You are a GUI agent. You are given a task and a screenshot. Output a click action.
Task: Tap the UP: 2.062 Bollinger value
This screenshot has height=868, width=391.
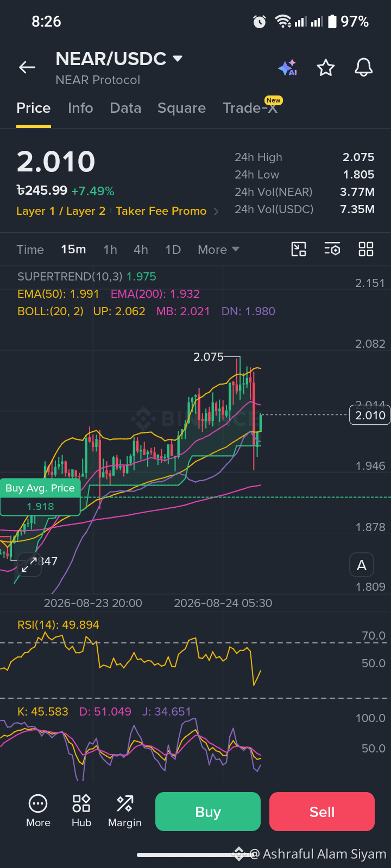[x=119, y=311]
